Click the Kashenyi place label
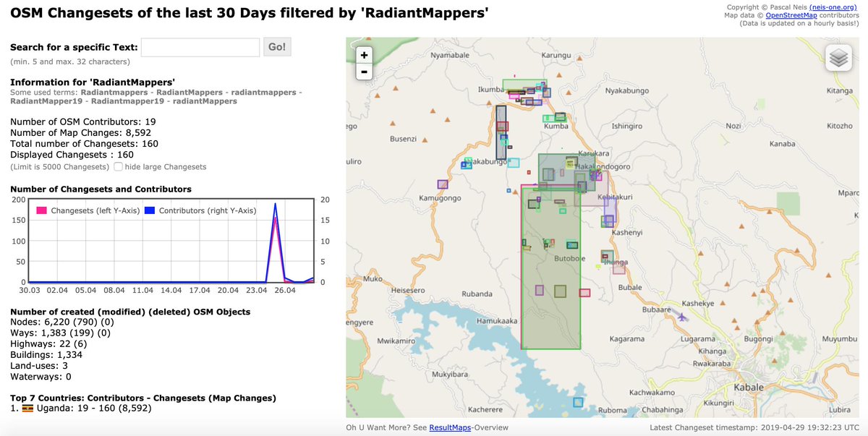Viewport: 868px width, 436px height. [626, 232]
